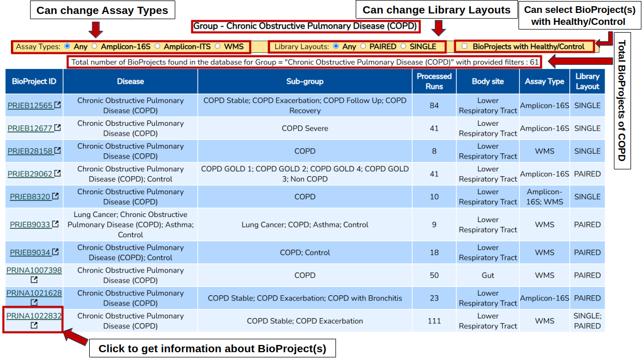This screenshot has width=644, height=360.
Task: Open external link icon beside PRJEB12565
Action: tap(58, 105)
